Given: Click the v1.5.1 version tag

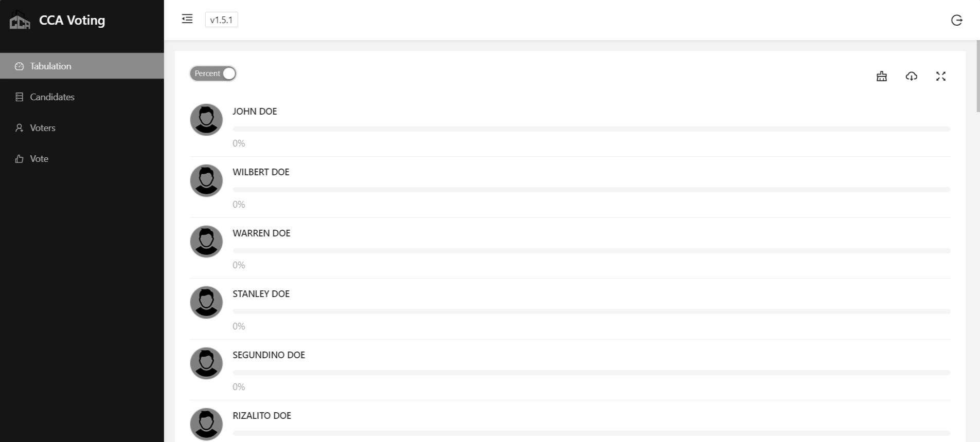Looking at the screenshot, I should [x=221, y=20].
